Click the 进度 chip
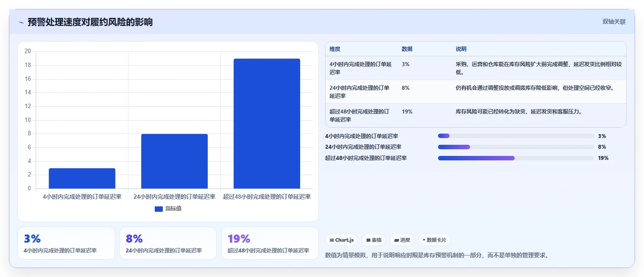The height and width of the screenshot is (277, 644). (x=402, y=240)
